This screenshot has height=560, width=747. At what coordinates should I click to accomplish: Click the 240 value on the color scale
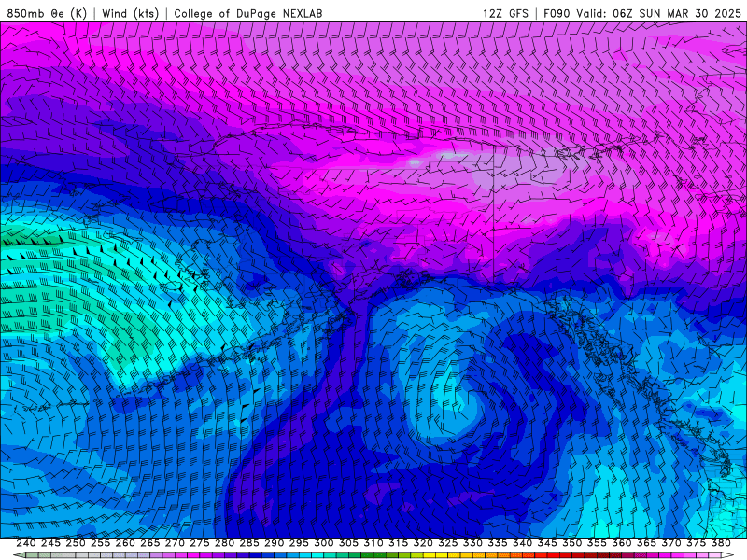pos(26,543)
